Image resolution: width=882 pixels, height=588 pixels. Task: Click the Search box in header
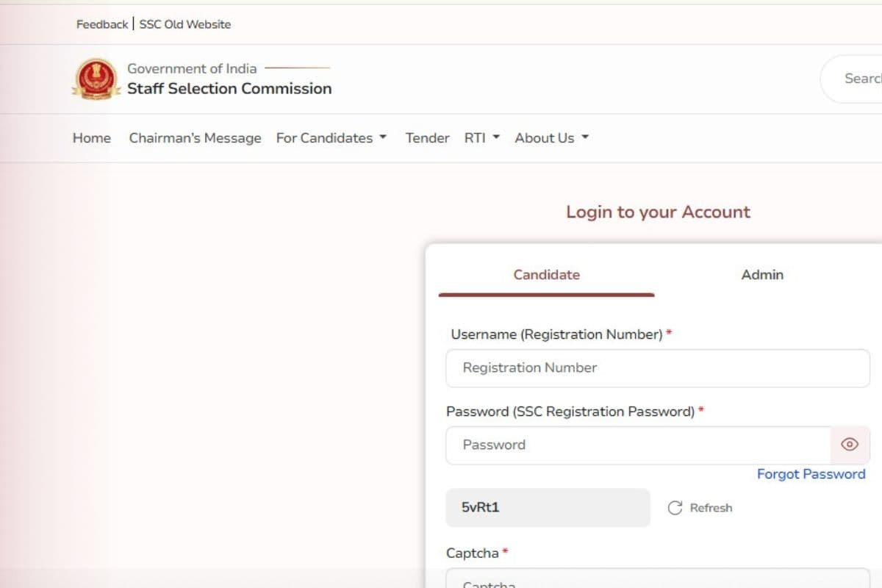856,79
